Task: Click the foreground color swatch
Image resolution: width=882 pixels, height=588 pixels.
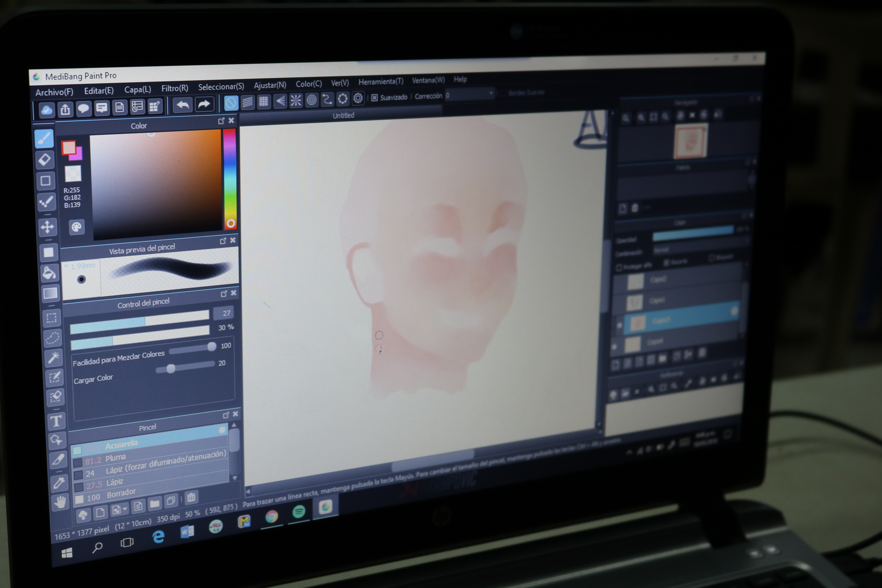Action: [69, 148]
